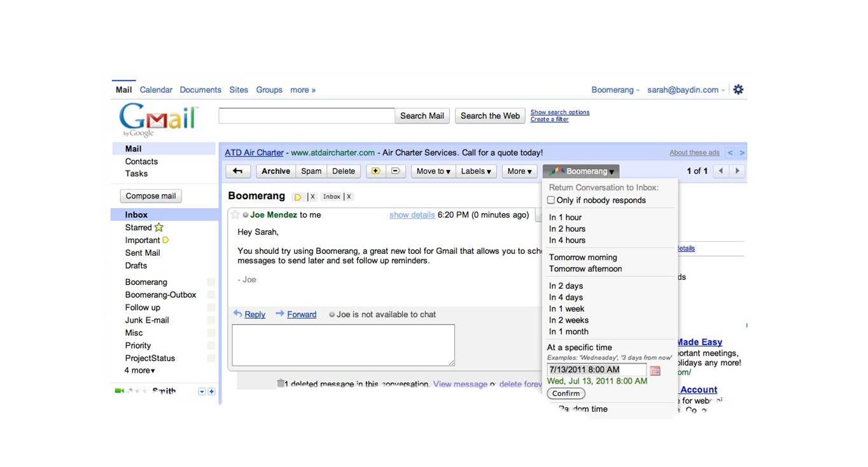Mark conversation important with plus icon

[x=375, y=171]
